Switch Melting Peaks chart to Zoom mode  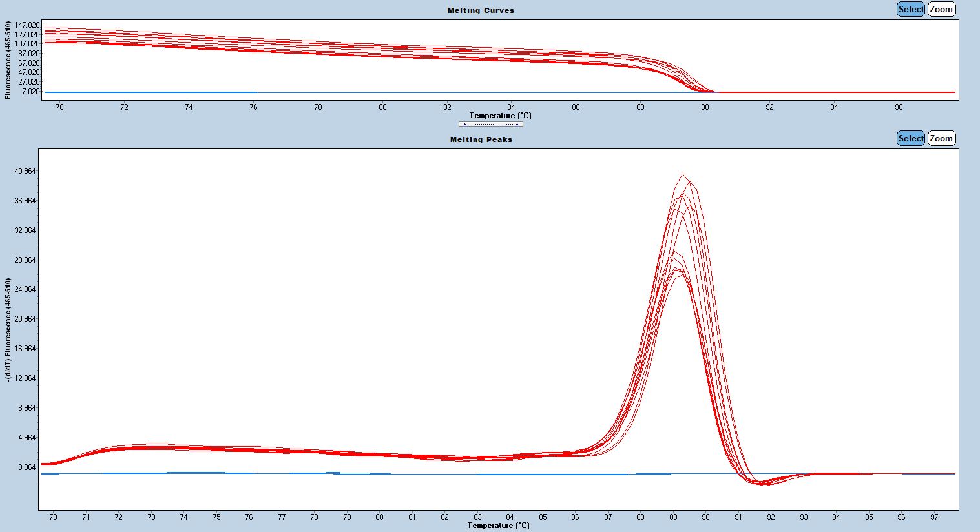click(x=941, y=138)
